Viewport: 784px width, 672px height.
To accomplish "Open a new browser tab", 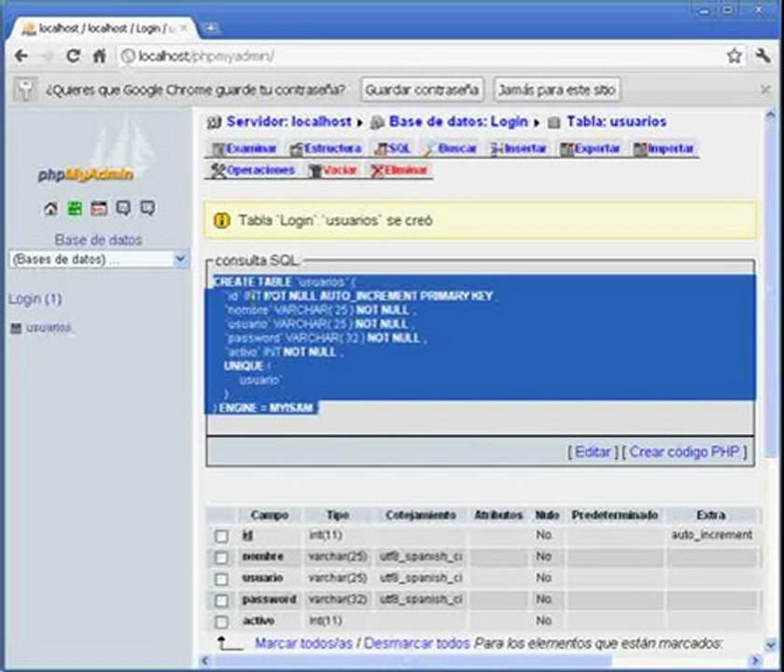I will [211, 28].
